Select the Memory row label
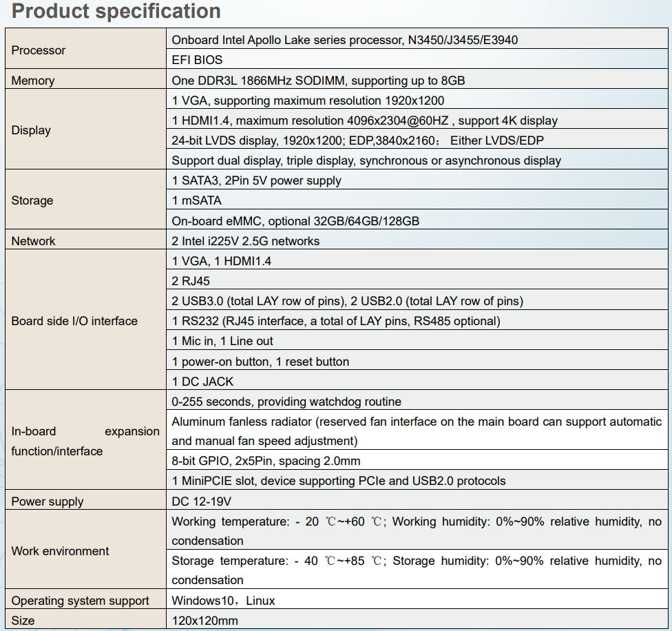The image size is (672, 631). pyautogui.click(x=33, y=81)
